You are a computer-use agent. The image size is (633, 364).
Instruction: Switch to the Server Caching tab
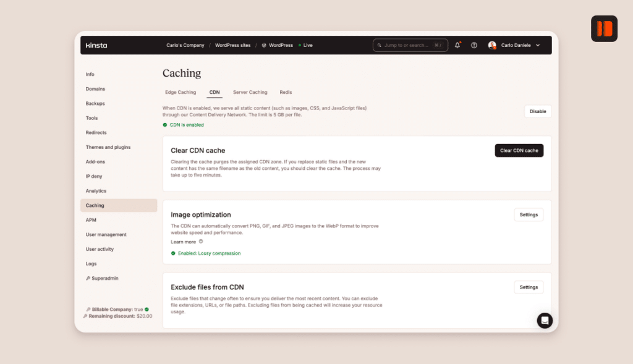point(250,91)
